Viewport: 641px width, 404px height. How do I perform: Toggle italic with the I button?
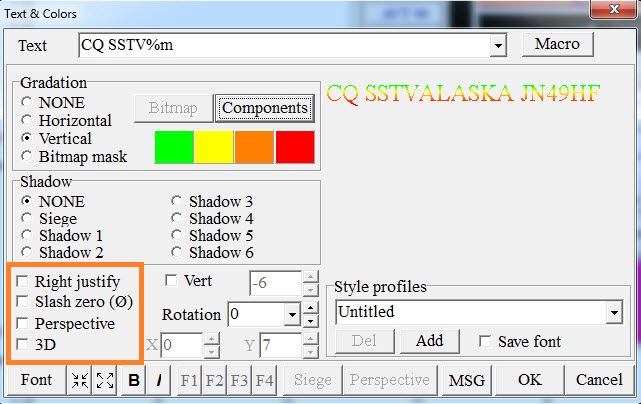click(x=159, y=380)
